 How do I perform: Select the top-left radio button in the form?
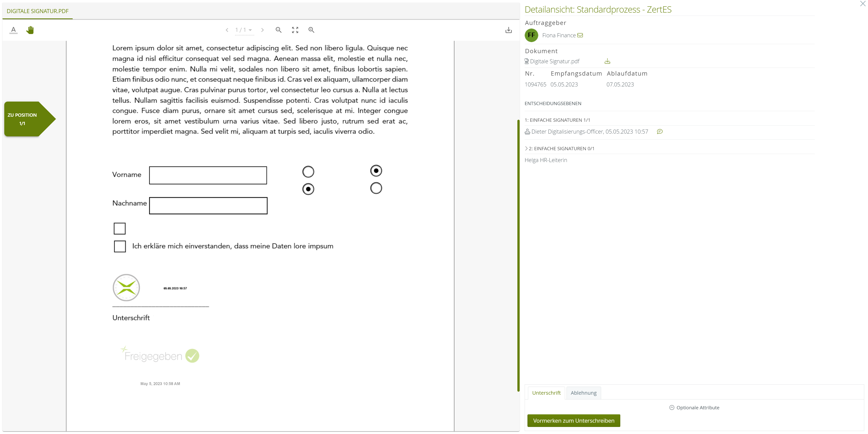point(308,171)
